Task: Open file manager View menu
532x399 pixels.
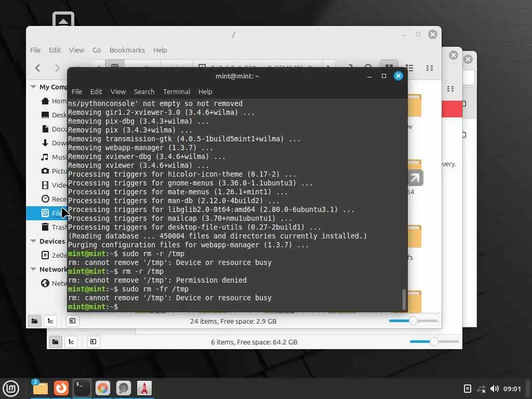Action: (x=76, y=50)
